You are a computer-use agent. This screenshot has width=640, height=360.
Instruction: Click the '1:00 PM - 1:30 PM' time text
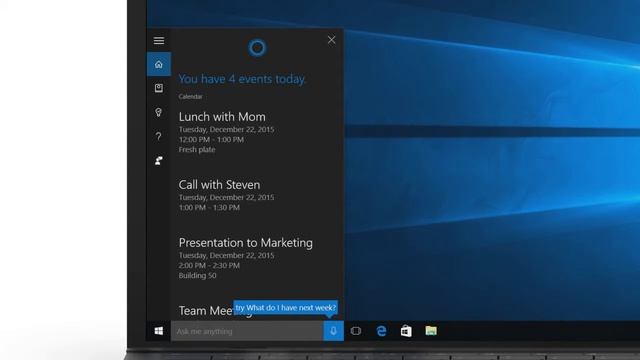(209, 208)
